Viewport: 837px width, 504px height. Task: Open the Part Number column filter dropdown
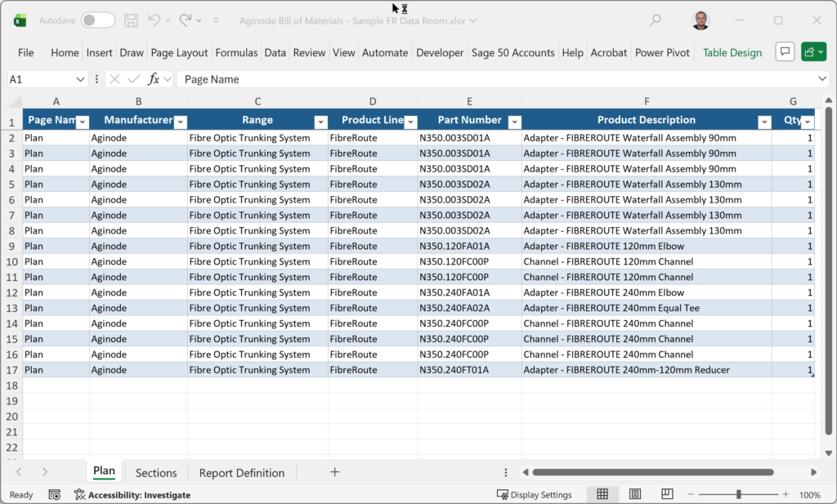(515, 123)
